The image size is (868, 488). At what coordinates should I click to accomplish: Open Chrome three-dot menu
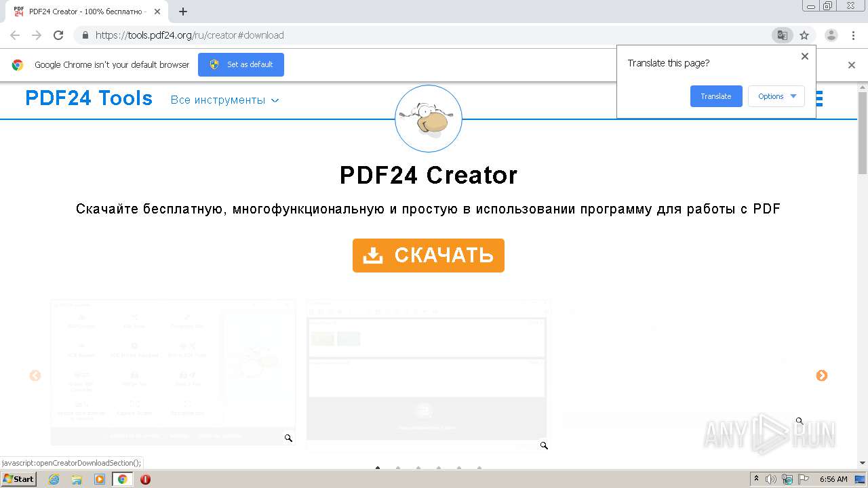(853, 35)
